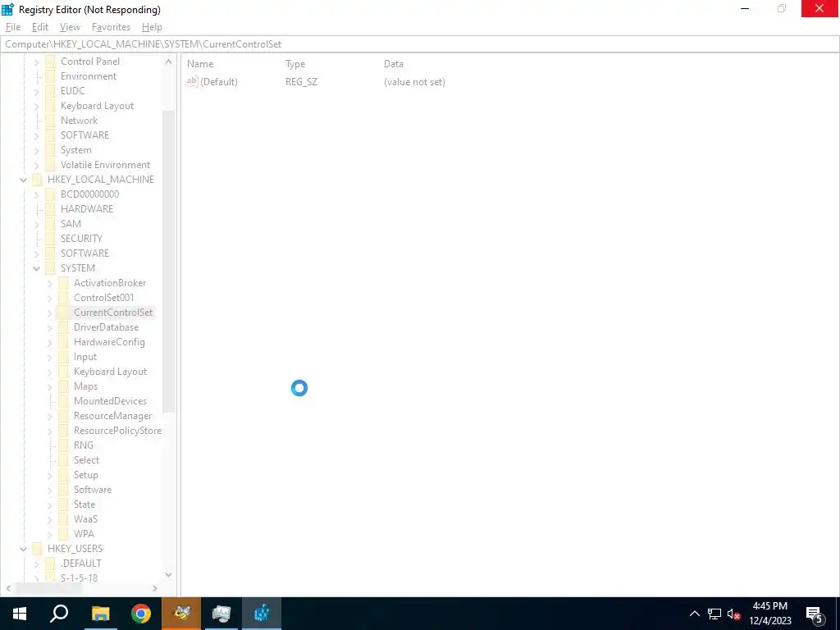Select the (Default) value name
840x630 pixels.
click(219, 82)
